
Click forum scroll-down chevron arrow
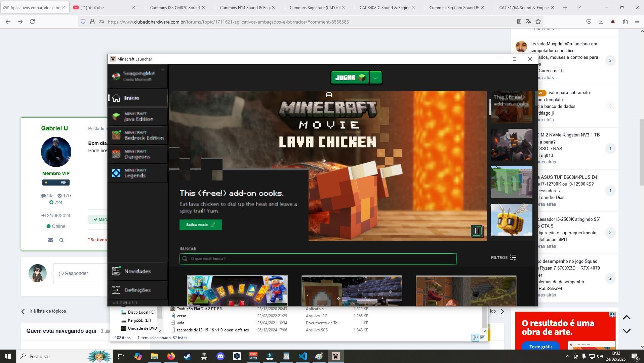627,331
